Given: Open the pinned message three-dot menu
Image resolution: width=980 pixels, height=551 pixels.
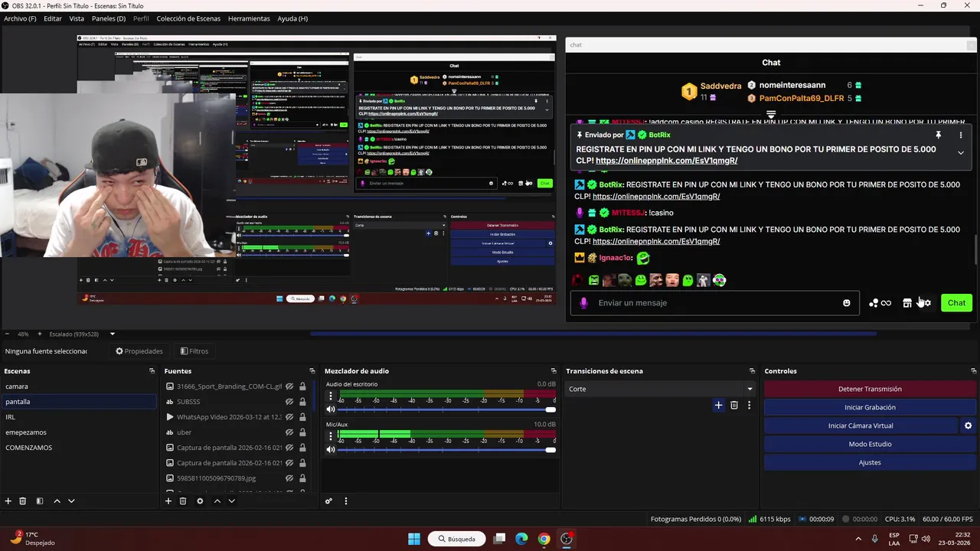Looking at the screenshot, I should 961,135.
